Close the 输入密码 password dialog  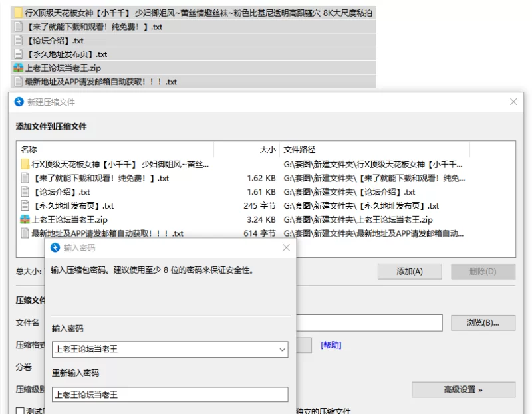(x=287, y=247)
